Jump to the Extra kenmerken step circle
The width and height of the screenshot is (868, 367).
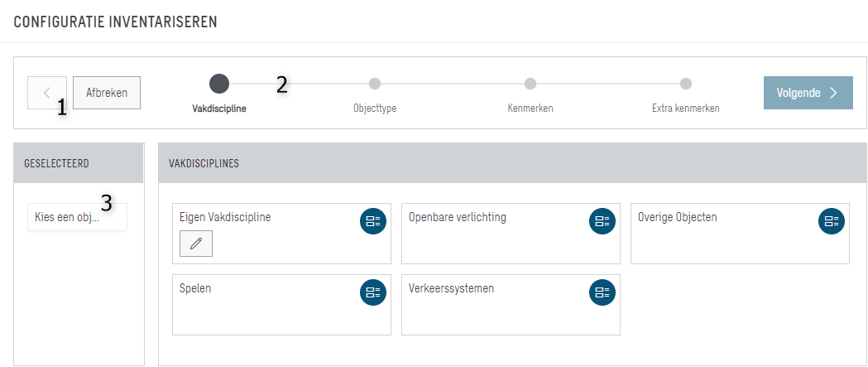686,84
